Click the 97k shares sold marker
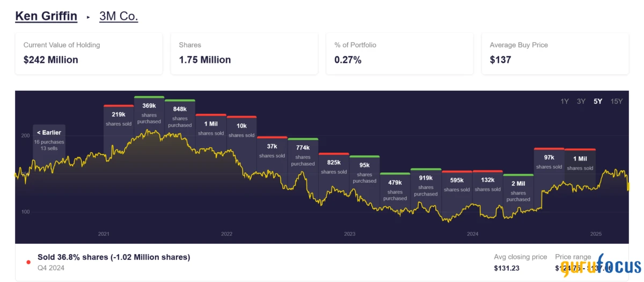 [548, 161]
